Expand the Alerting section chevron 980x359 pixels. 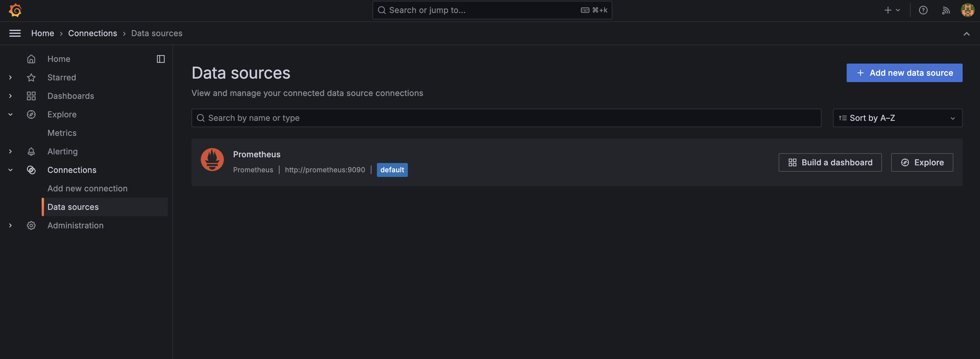[10, 151]
